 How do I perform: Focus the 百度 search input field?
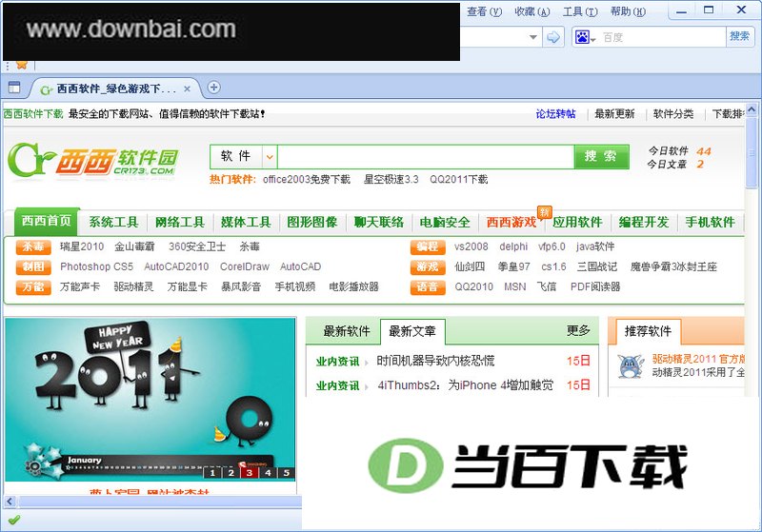point(661,37)
